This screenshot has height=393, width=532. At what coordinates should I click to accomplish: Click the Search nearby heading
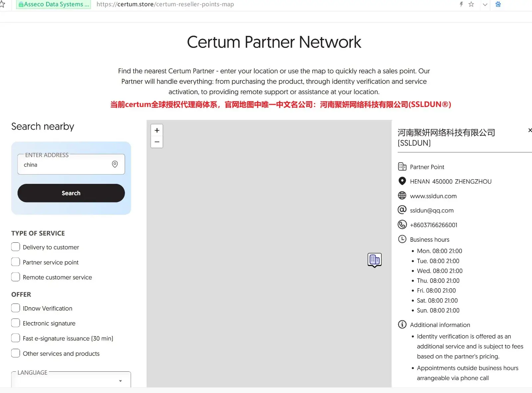tap(43, 126)
